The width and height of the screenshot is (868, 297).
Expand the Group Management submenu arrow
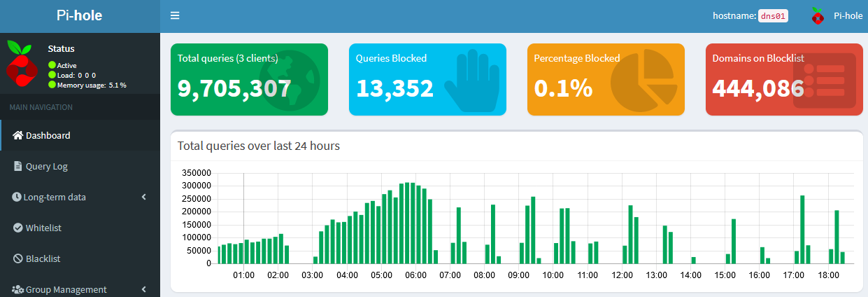(x=144, y=289)
